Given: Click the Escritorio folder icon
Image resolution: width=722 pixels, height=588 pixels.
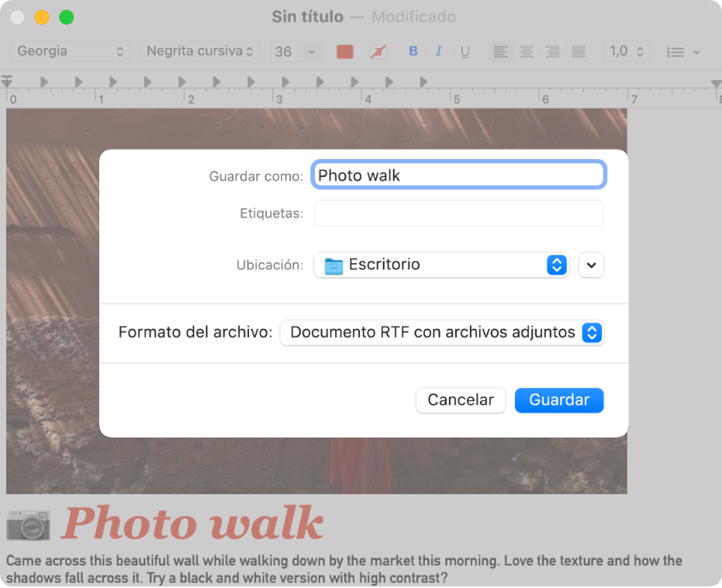Looking at the screenshot, I should tap(332, 265).
